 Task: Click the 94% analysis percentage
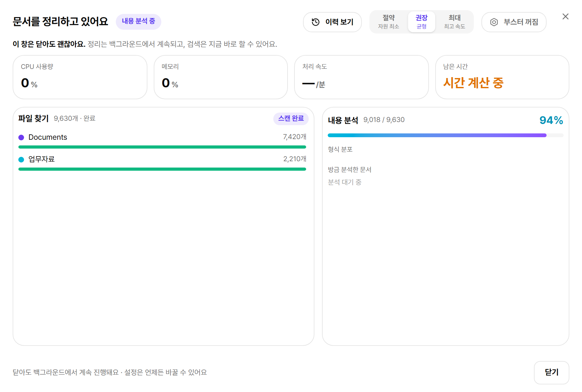551,120
